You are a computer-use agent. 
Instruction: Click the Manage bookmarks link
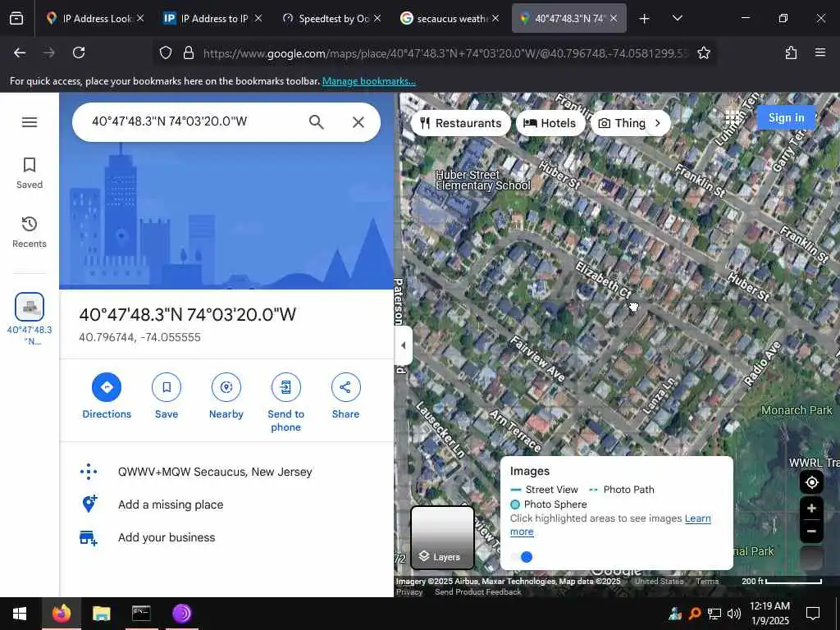pyautogui.click(x=368, y=81)
